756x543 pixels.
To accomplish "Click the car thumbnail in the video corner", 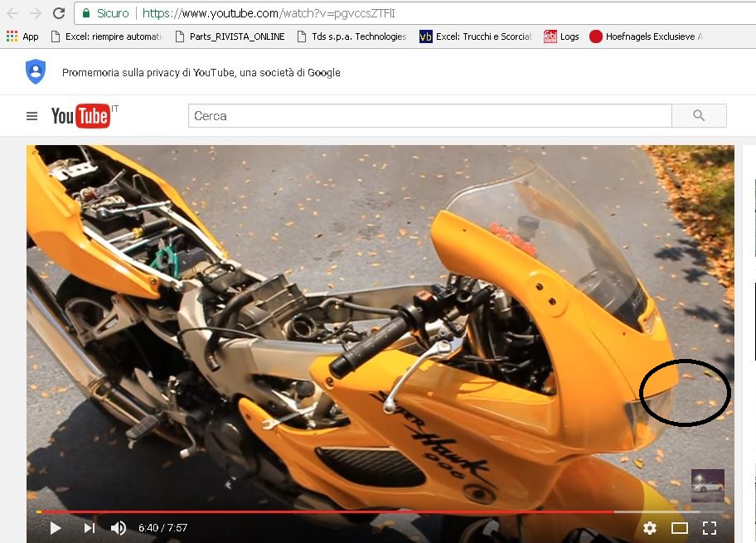I will click(707, 486).
